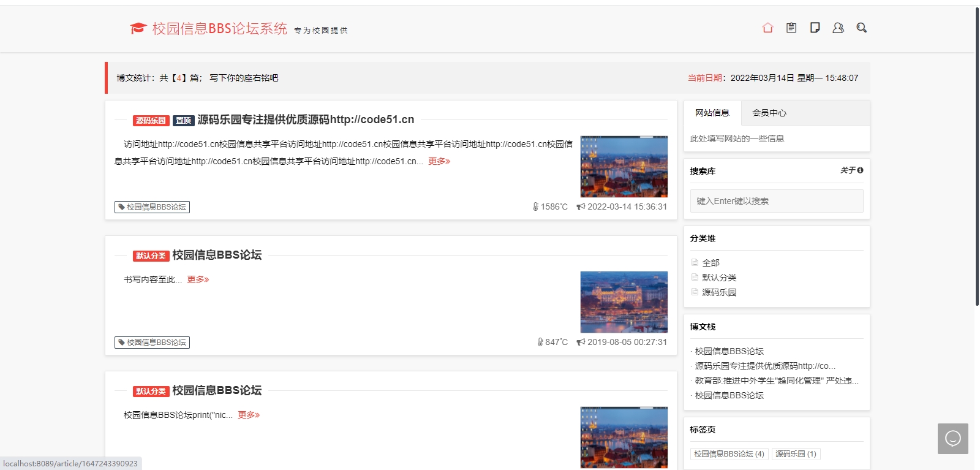Click the 全部 category page icon
980x470 pixels.
[695, 262]
